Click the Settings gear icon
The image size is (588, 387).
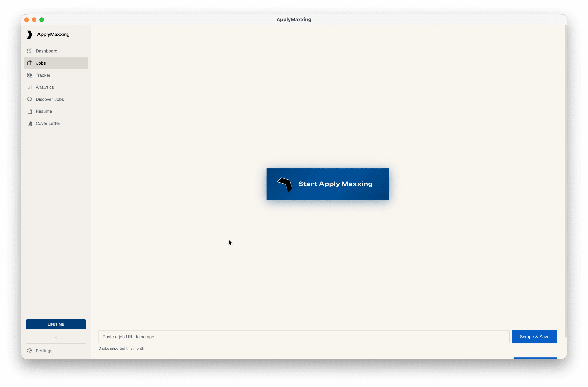(30, 351)
